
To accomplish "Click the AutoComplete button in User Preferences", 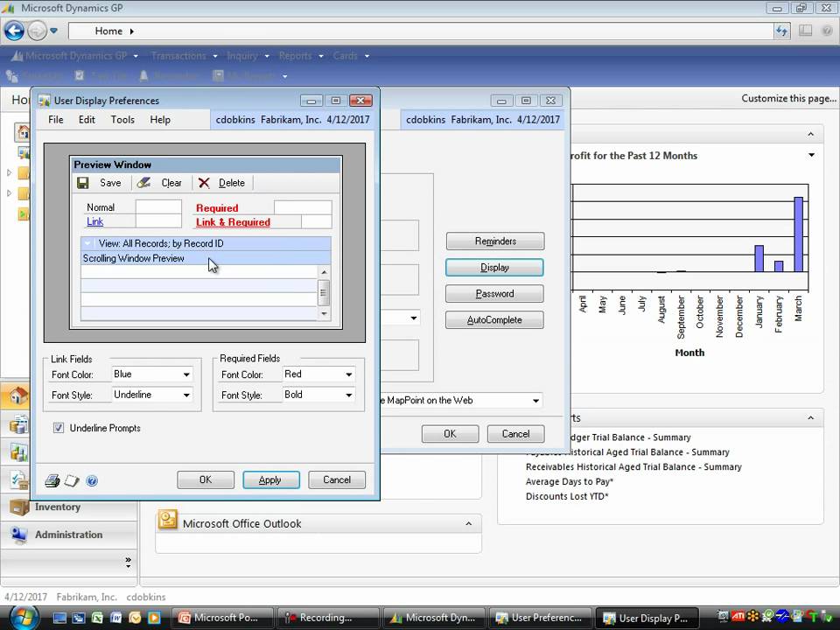I will (x=495, y=320).
